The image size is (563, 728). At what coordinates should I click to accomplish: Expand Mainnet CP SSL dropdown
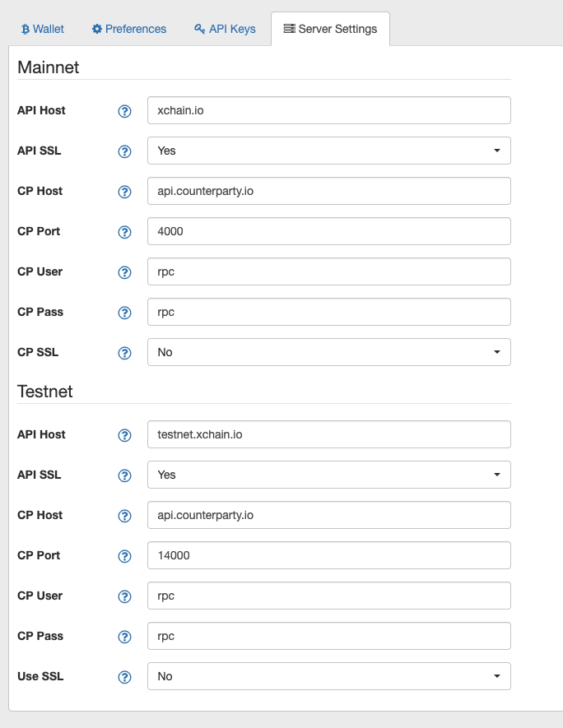point(329,352)
